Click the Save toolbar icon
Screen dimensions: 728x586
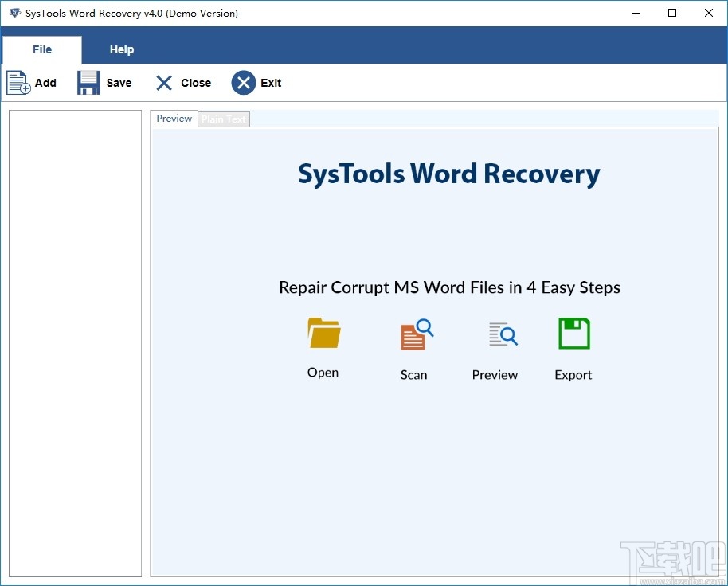(88, 82)
